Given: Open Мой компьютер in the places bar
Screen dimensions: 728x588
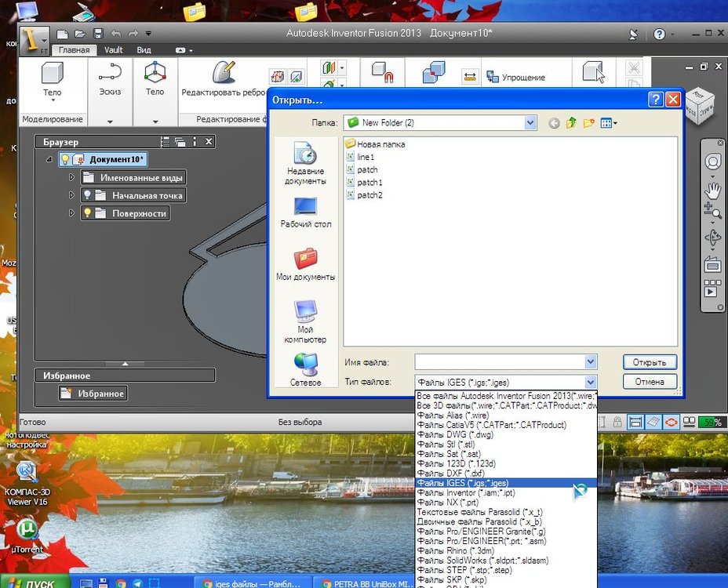Looking at the screenshot, I should [305, 321].
